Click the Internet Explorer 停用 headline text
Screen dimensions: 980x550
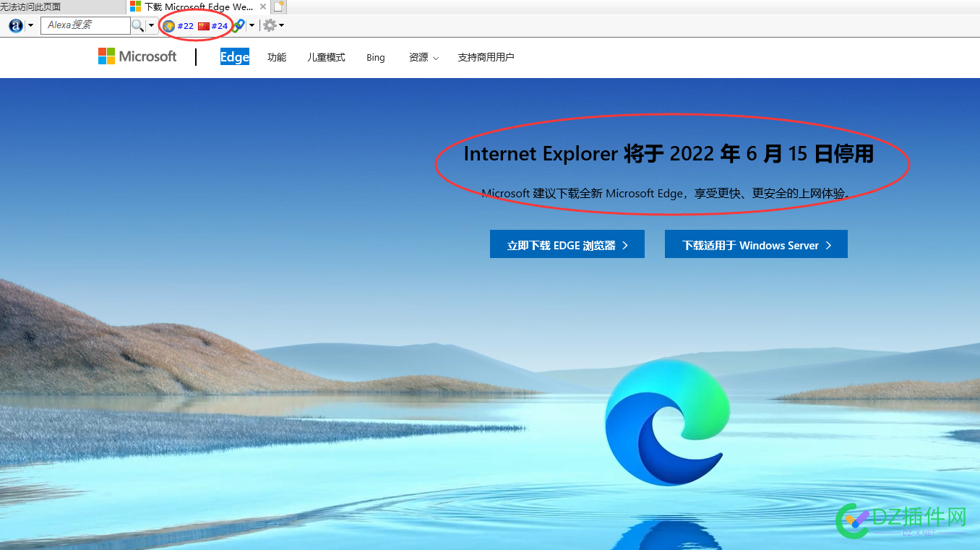pos(669,154)
